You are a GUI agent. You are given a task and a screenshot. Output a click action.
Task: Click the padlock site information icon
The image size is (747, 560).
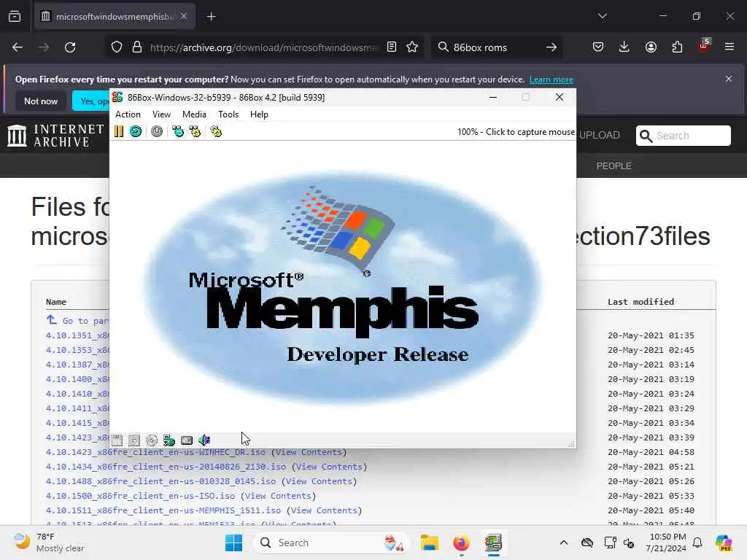pyautogui.click(x=137, y=47)
